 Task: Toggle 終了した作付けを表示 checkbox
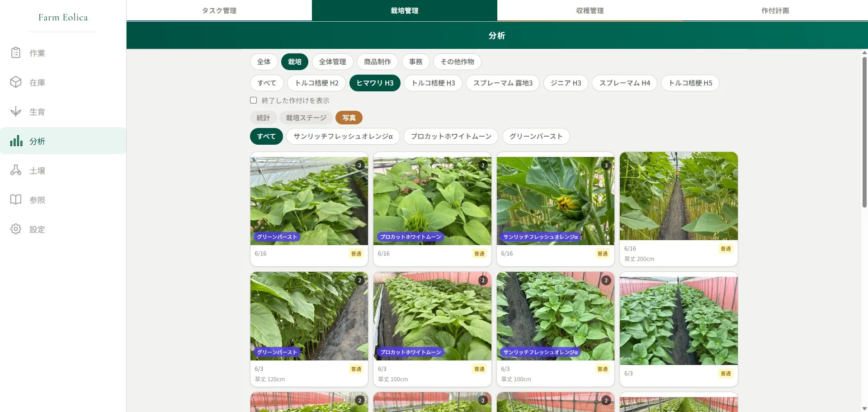[254, 100]
